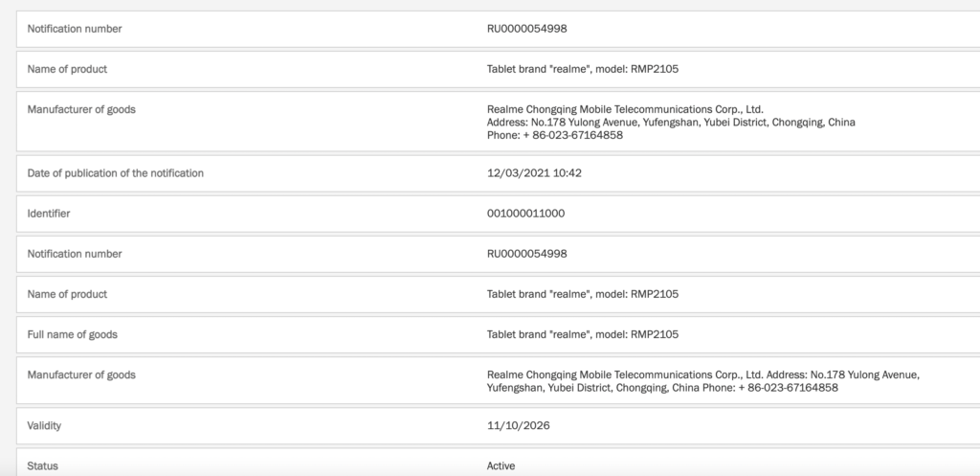Click the first phone number line '+ 86-023-67164858'
980x476 pixels.
[x=554, y=135]
